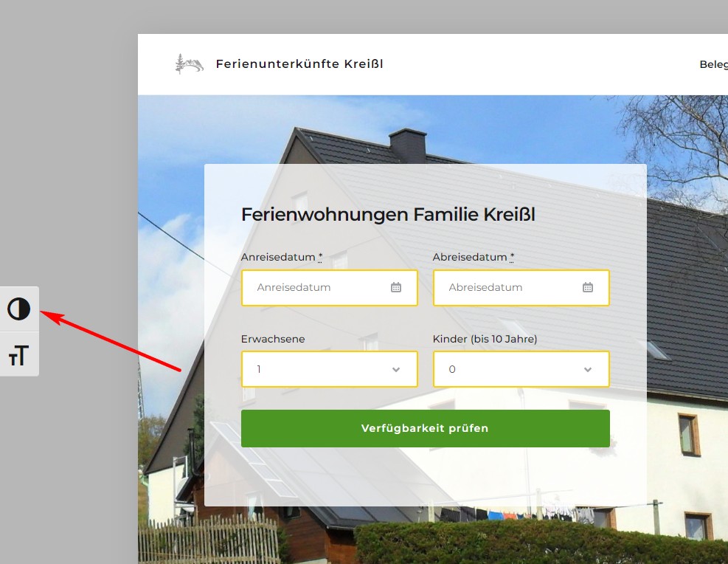Toggle the high contrast mode icon
This screenshot has width=728, height=564.
click(19, 309)
